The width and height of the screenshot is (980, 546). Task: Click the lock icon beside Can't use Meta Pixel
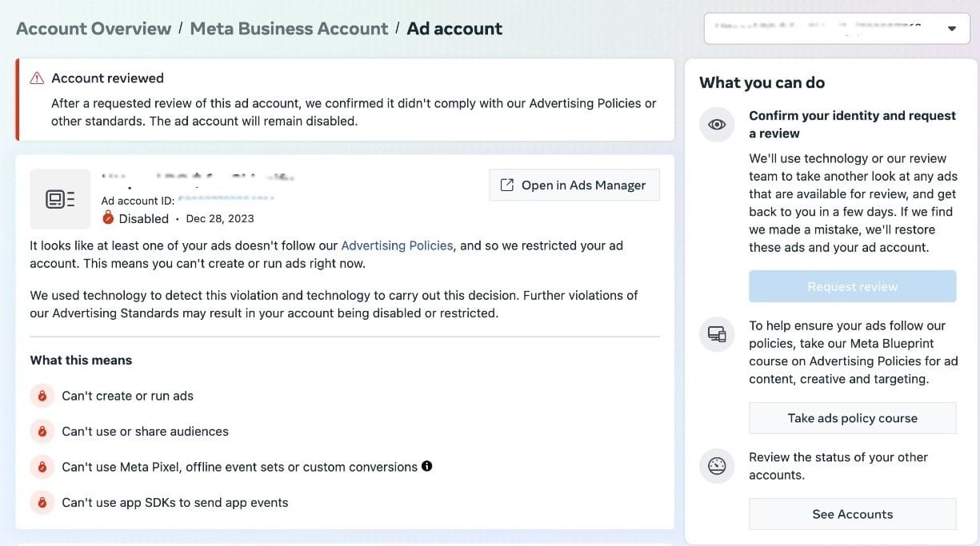[x=42, y=467]
